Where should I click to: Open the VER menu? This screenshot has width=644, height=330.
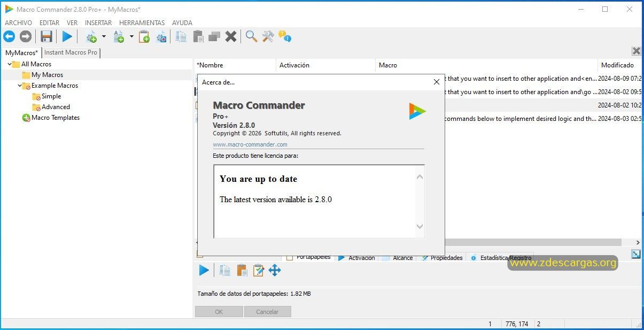coord(72,23)
